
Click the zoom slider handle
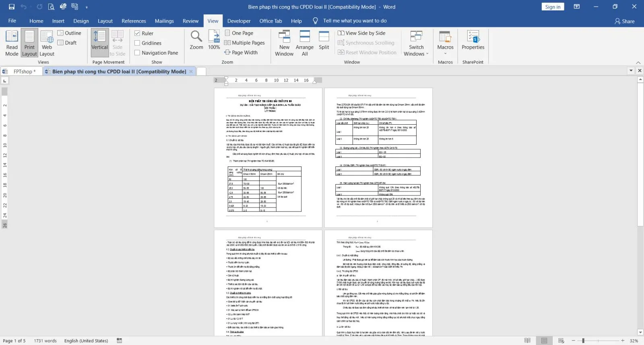pyautogui.click(x=583, y=341)
